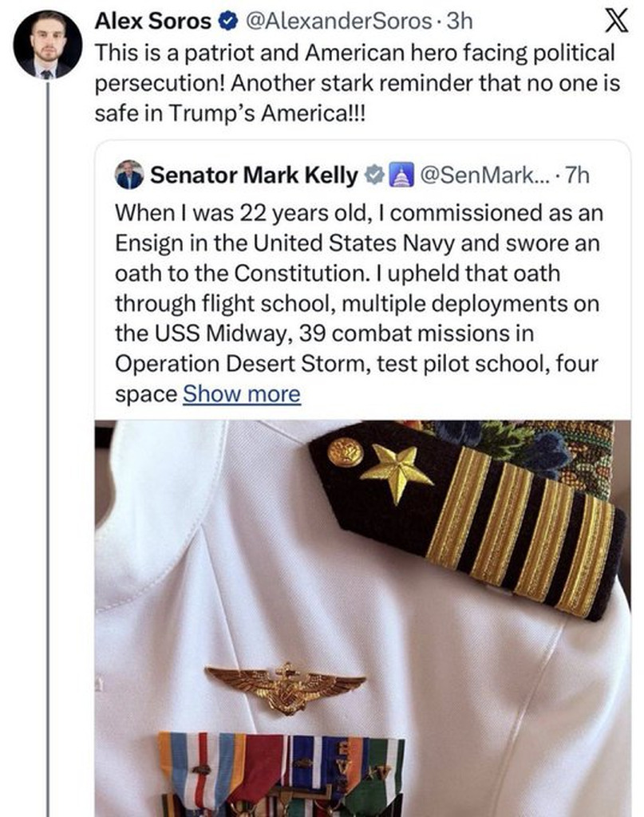Viewport: 644px width, 817px height.
Task: Expand the quoted tweet with Show more
Action: pos(241,394)
